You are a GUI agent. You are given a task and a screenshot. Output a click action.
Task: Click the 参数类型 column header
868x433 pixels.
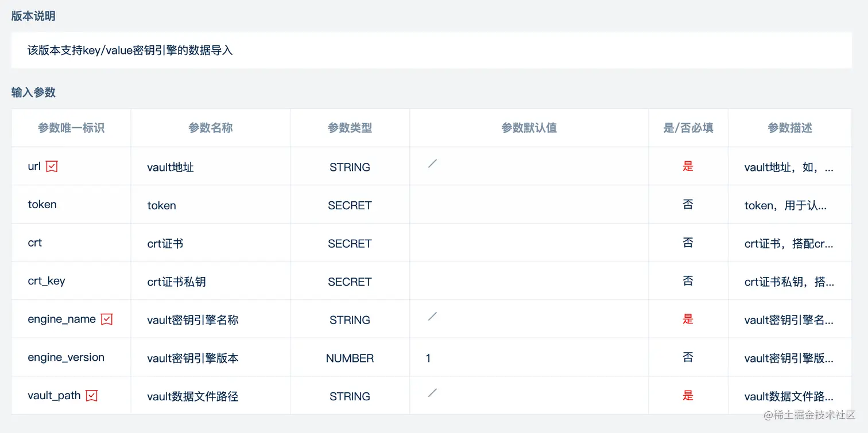tap(350, 128)
